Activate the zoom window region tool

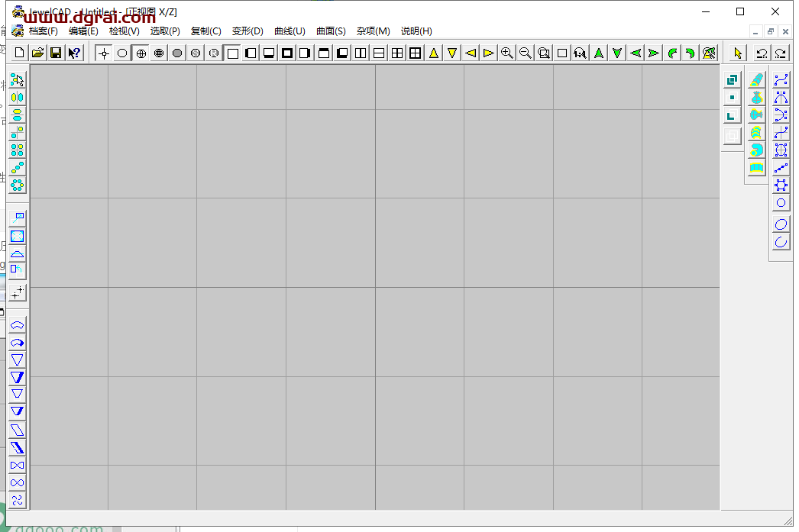pos(544,53)
